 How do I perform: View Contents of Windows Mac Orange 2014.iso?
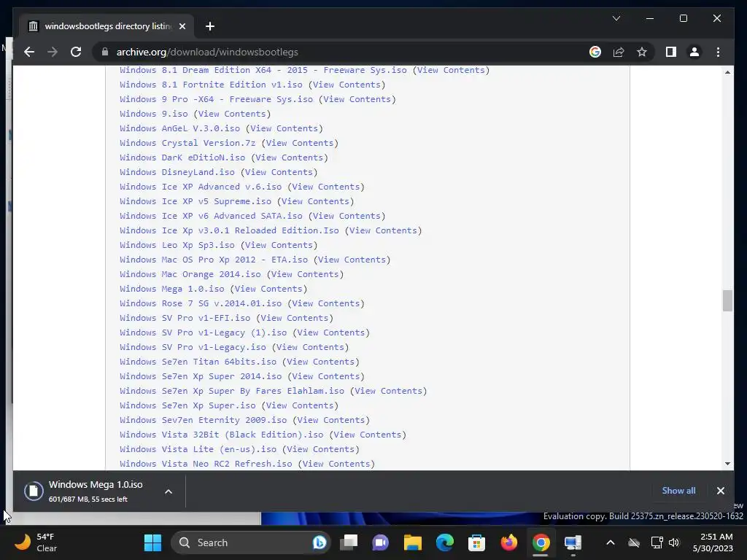coord(306,274)
